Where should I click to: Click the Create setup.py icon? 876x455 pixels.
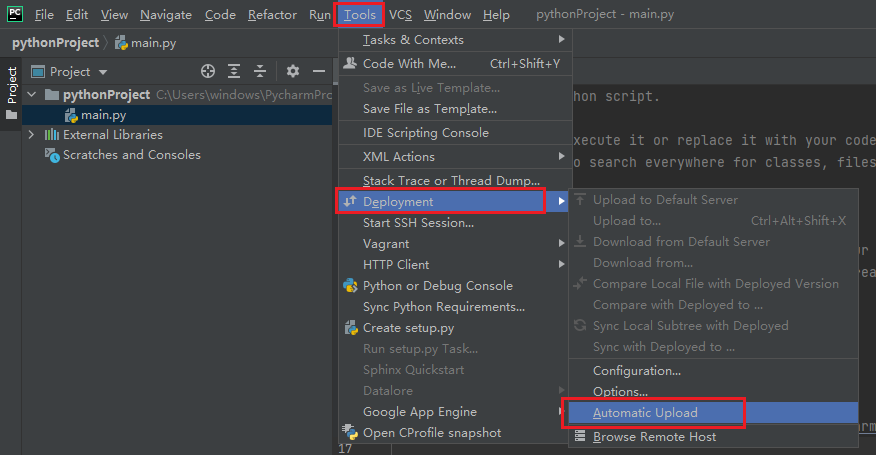click(x=351, y=328)
